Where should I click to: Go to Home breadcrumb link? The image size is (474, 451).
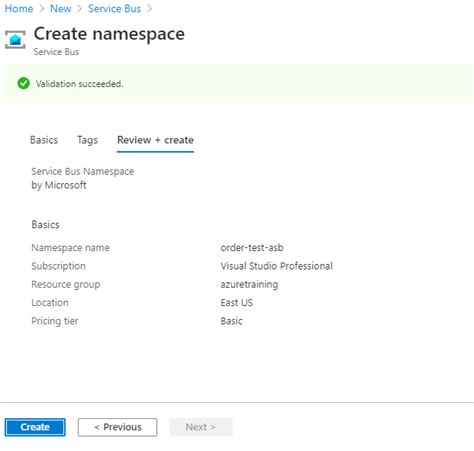pos(19,9)
